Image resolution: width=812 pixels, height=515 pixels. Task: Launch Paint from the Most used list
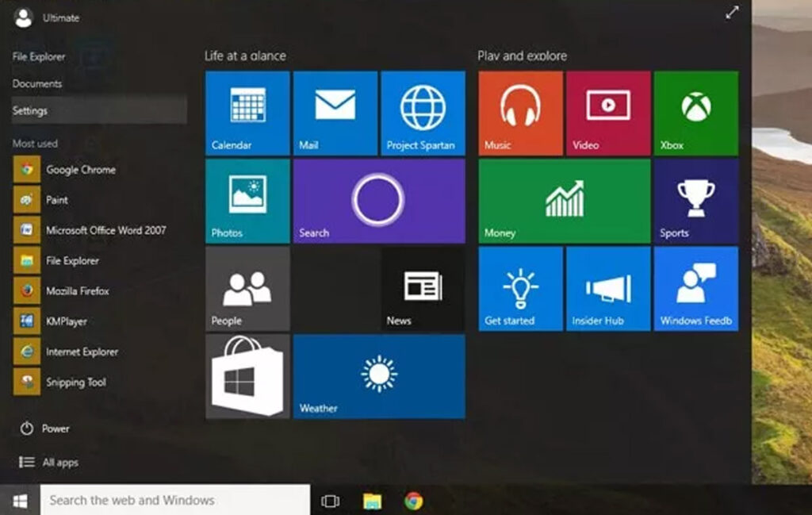coord(56,200)
